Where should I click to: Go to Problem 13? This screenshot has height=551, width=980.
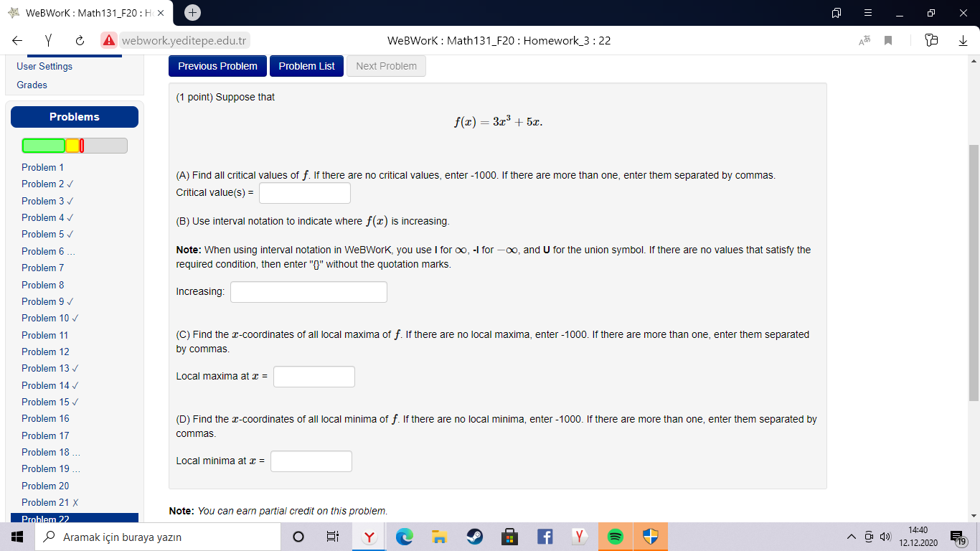(x=50, y=368)
